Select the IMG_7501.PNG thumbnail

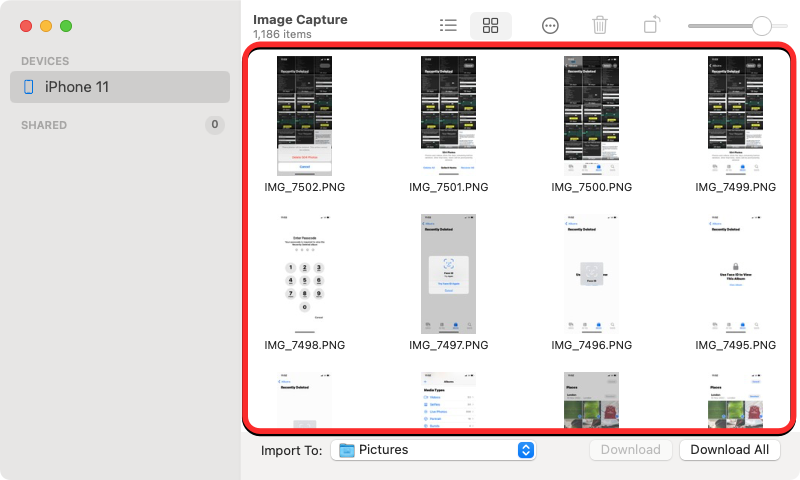449,115
